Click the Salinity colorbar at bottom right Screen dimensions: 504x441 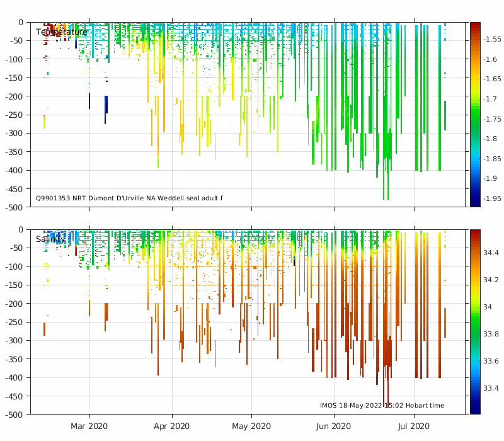pos(475,321)
